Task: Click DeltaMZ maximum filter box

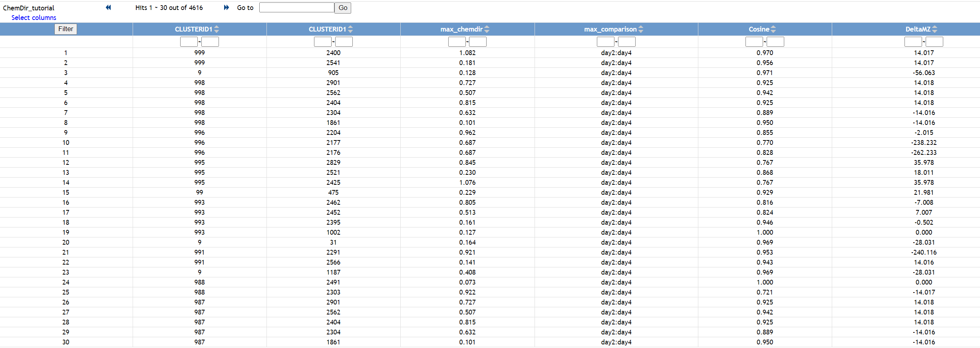Action: [934, 42]
